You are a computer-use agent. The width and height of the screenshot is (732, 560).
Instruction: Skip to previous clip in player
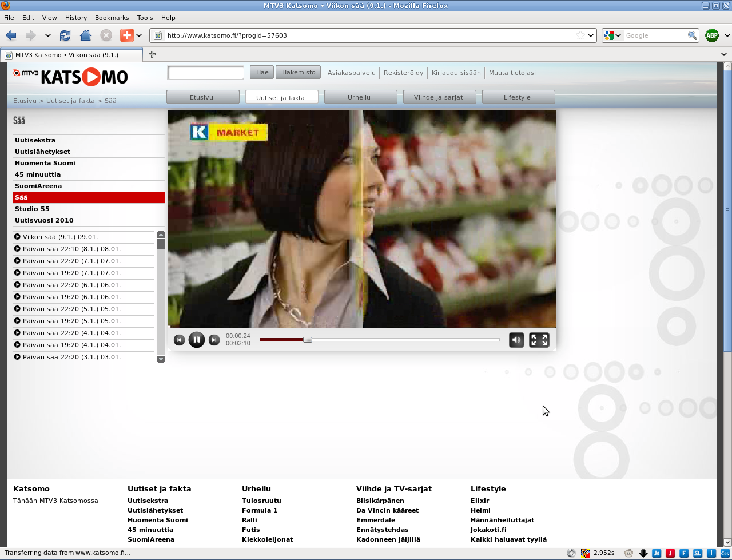point(179,340)
